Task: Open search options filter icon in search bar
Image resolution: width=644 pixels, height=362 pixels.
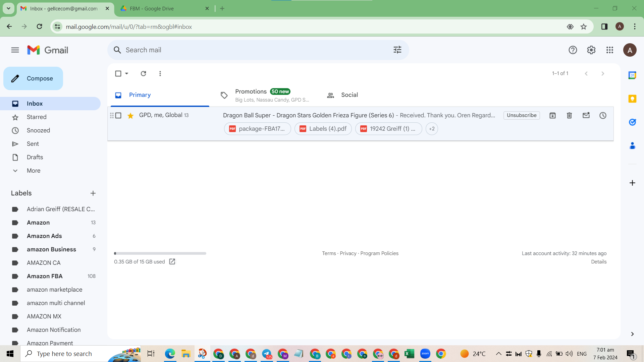Action: click(x=397, y=50)
